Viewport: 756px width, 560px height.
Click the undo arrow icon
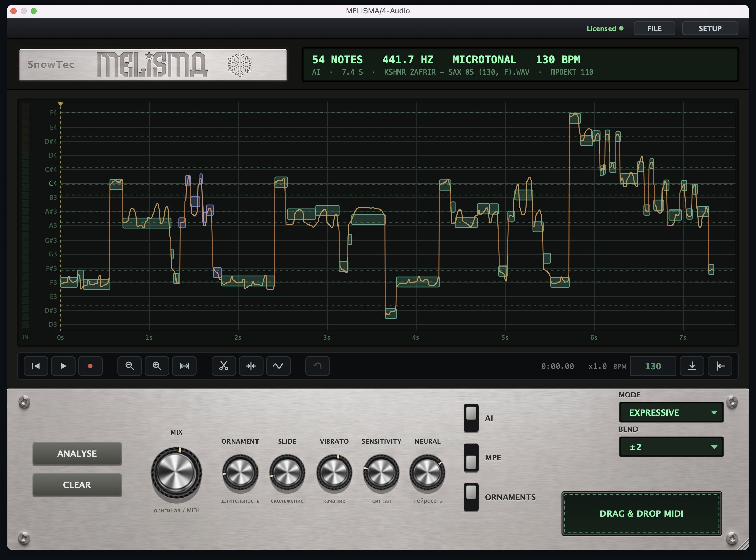(318, 366)
